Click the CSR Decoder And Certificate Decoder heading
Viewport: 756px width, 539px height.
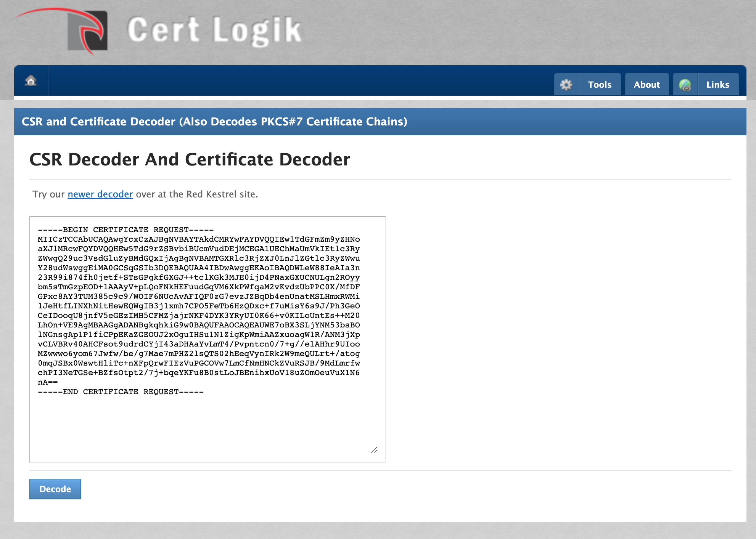pyautogui.click(x=190, y=159)
